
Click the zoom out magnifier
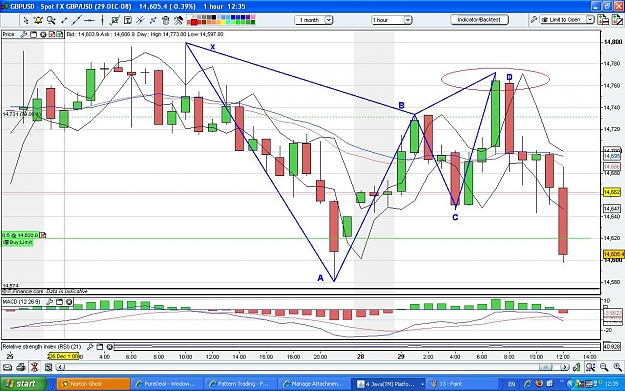[x=604, y=367]
